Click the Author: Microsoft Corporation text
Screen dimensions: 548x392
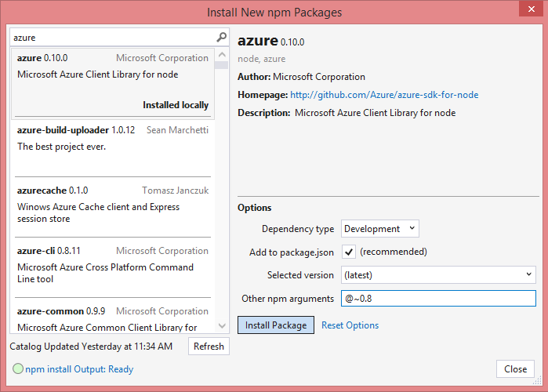pos(301,77)
